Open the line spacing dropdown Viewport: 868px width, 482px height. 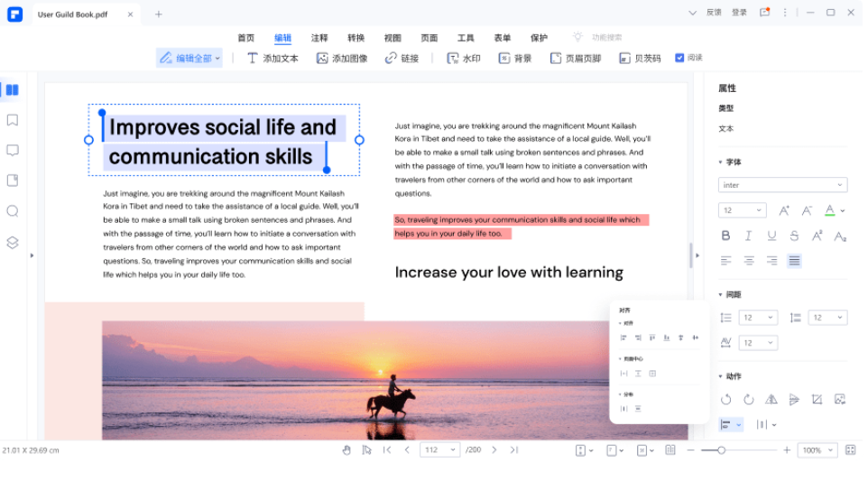click(759, 318)
